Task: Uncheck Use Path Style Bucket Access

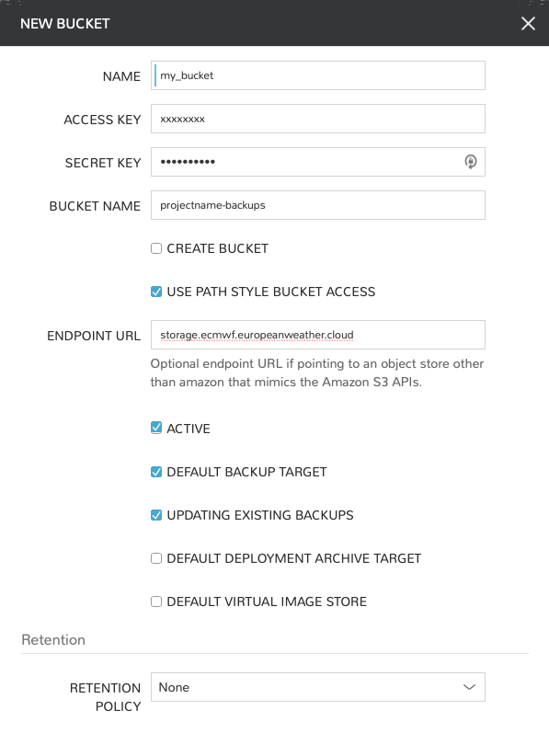Action: coord(156,292)
